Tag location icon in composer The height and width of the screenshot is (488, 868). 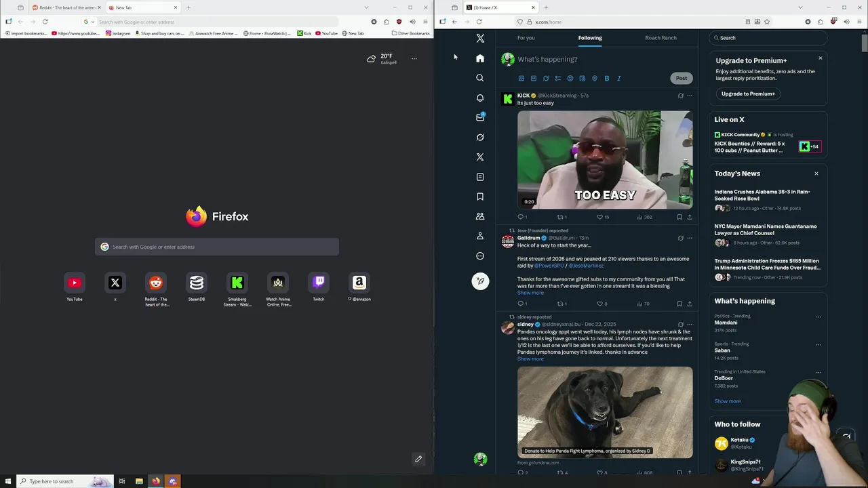coord(595,79)
